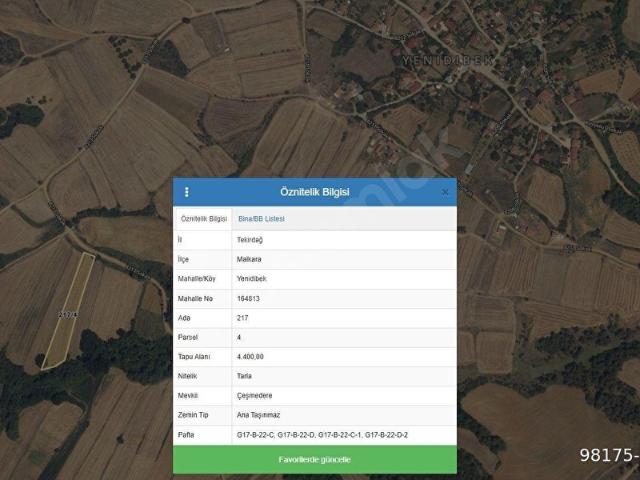Click the Tapu Alanı field label

click(x=194, y=357)
